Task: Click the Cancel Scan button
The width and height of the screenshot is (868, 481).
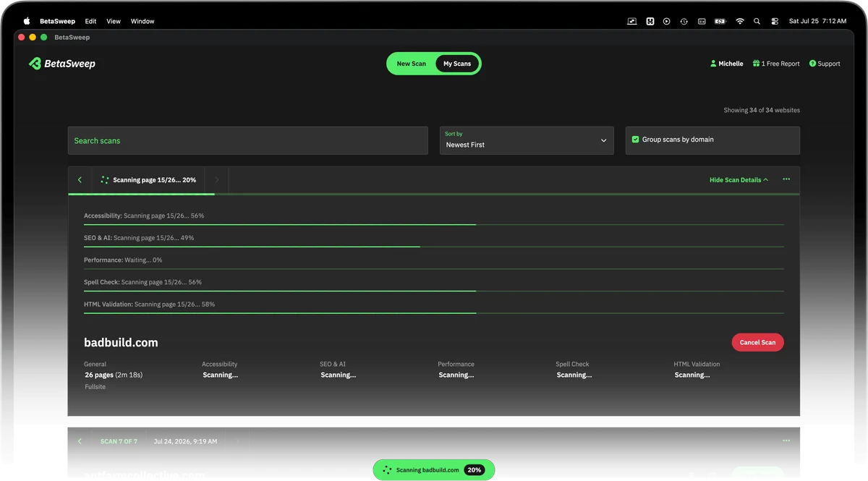Action: [x=757, y=342]
